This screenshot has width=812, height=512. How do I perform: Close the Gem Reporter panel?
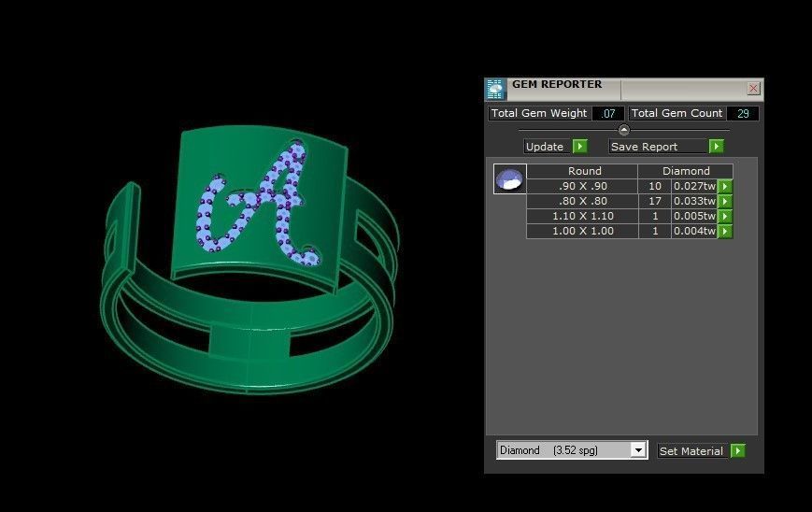pos(753,89)
